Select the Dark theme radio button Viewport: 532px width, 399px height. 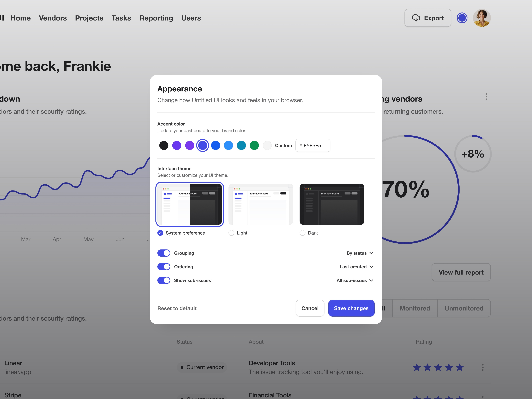[x=302, y=233]
